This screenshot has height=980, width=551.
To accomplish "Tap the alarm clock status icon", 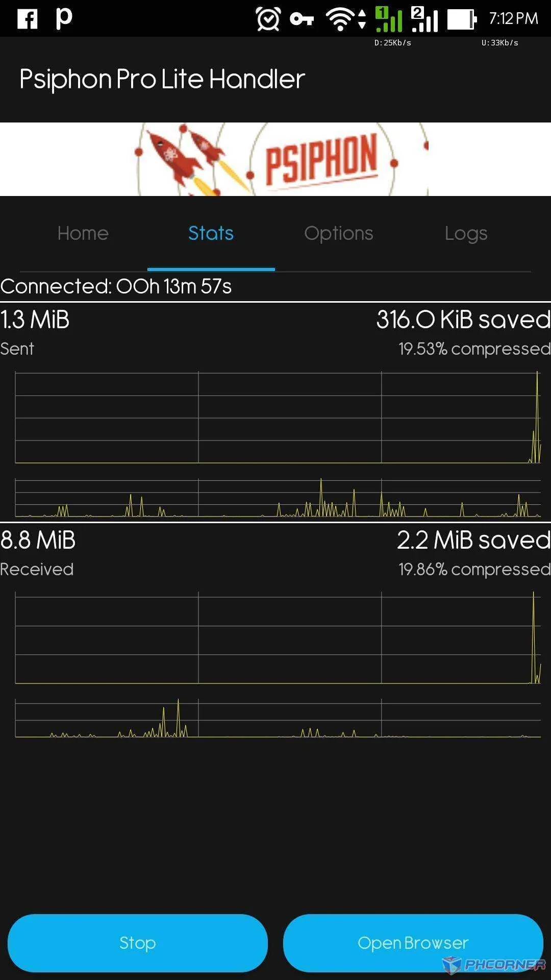I will pos(268,19).
